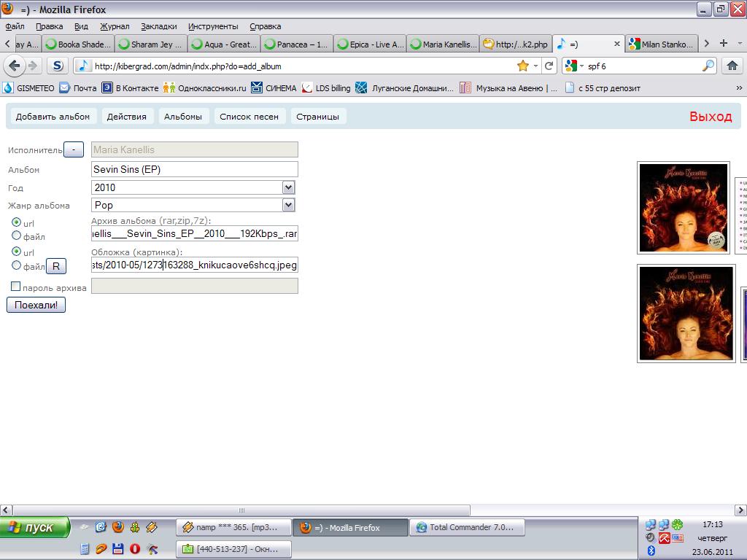Open the Луганские Домашни... bookmark
The height and width of the screenshot is (560, 747).
point(404,88)
